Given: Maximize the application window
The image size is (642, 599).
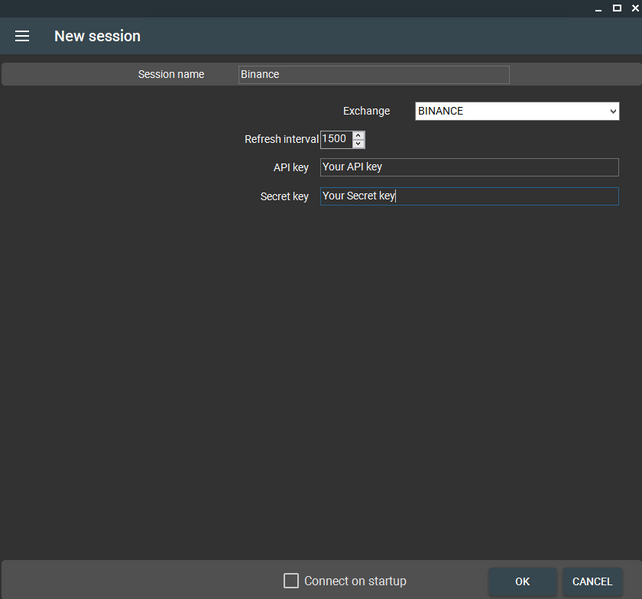Looking at the screenshot, I should pos(617,8).
